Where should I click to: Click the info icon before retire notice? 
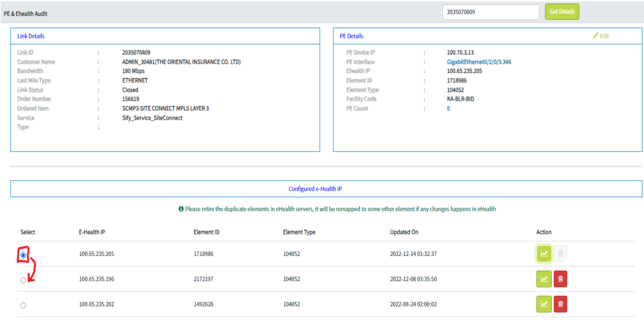click(x=181, y=209)
